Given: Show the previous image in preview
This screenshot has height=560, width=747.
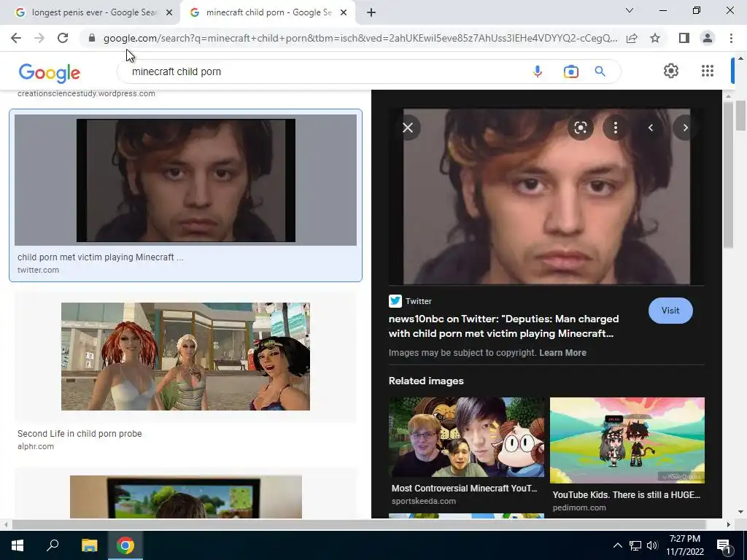Looking at the screenshot, I should 650,128.
